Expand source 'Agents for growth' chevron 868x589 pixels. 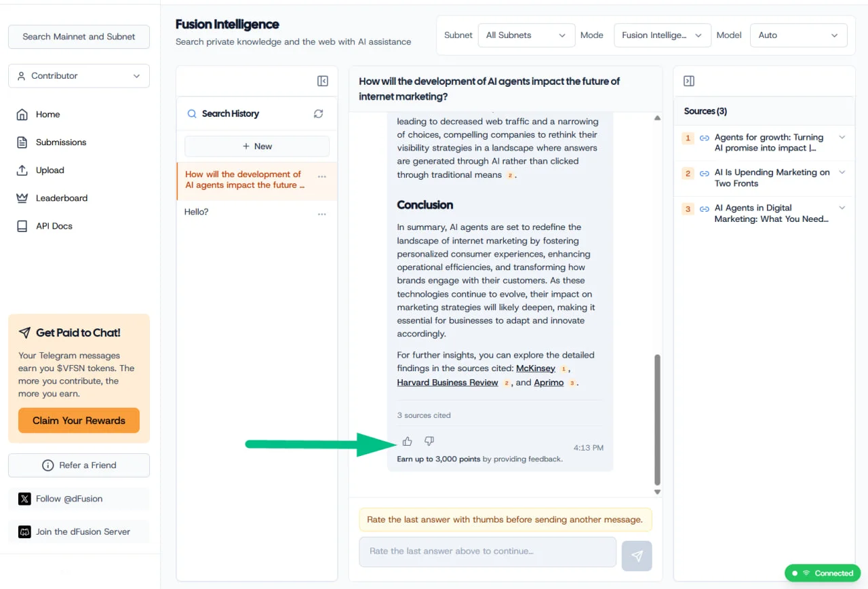(842, 137)
